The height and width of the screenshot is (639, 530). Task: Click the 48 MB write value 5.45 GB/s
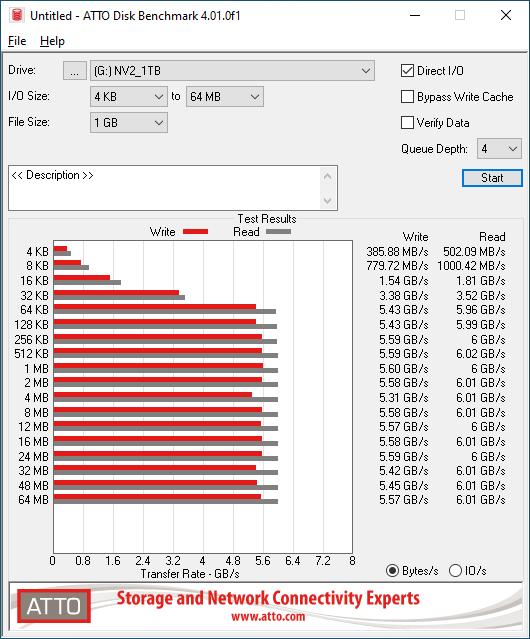point(404,485)
